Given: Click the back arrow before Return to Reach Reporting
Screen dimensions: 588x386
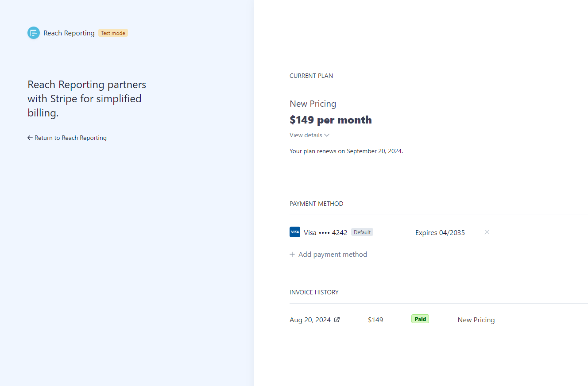Looking at the screenshot, I should 30,138.
